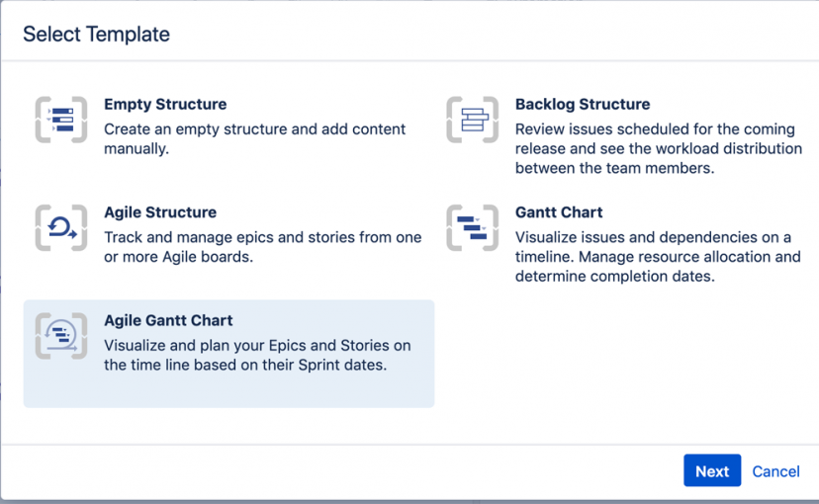819x504 pixels.
Task: Click the "Track and manage epics" description
Action: pos(263,247)
